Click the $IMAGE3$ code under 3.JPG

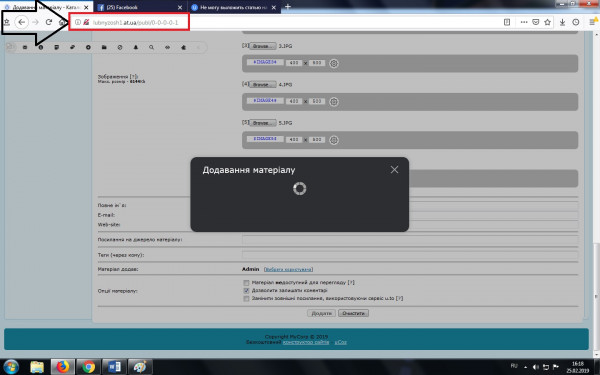point(265,62)
